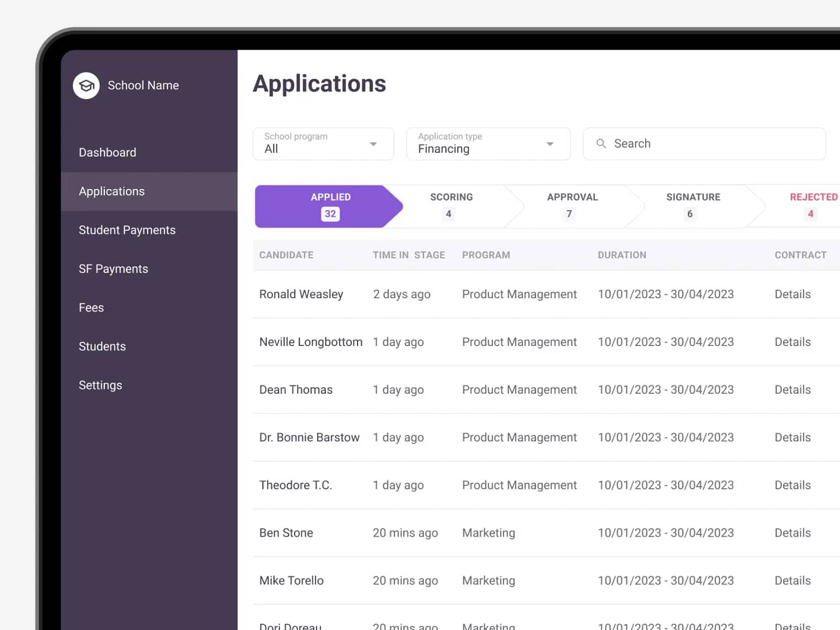Open Settings in the sidebar
Screen dimensions: 840x630
(100, 385)
